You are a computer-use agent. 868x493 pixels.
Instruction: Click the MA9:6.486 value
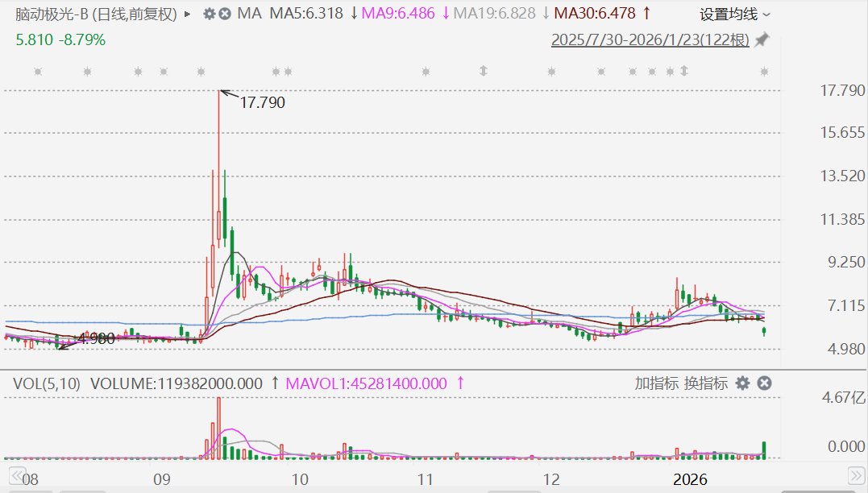tap(398, 14)
